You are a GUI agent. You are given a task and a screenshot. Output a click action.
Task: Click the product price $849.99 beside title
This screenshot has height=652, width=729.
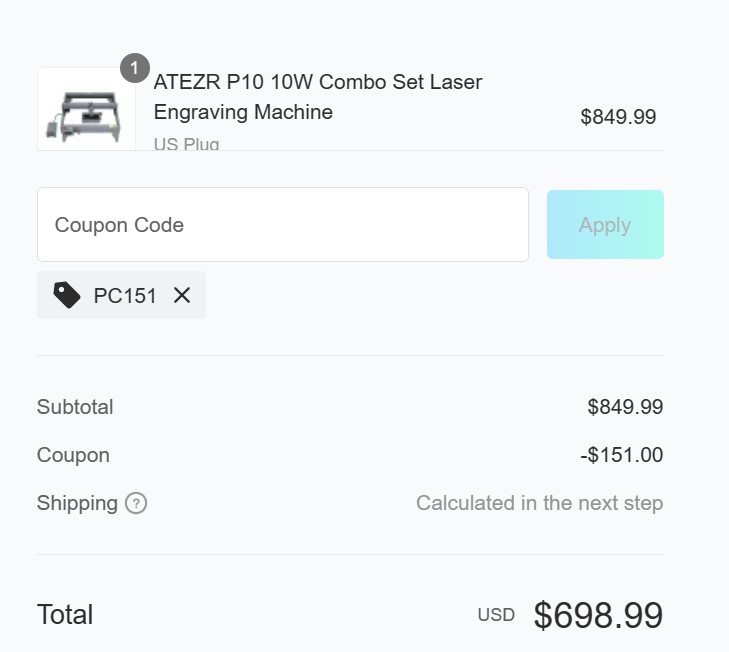(618, 117)
